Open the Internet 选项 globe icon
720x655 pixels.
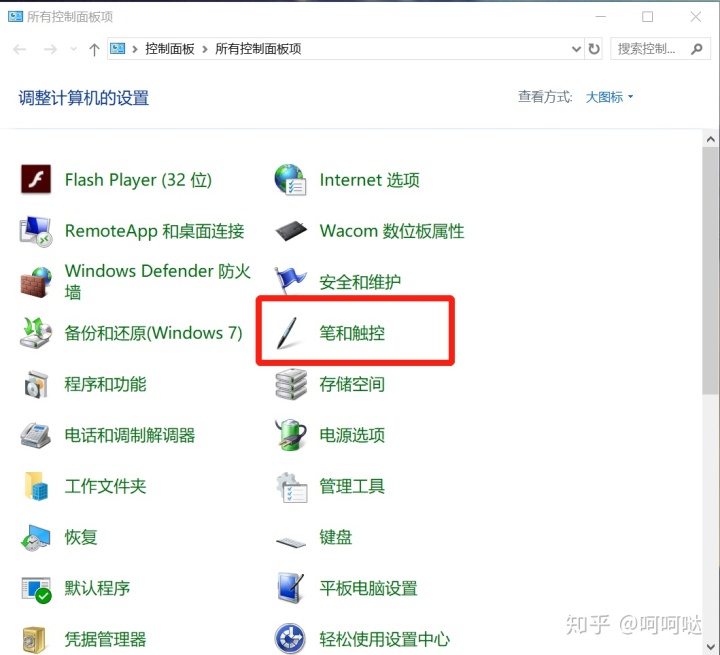click(290, 180)
